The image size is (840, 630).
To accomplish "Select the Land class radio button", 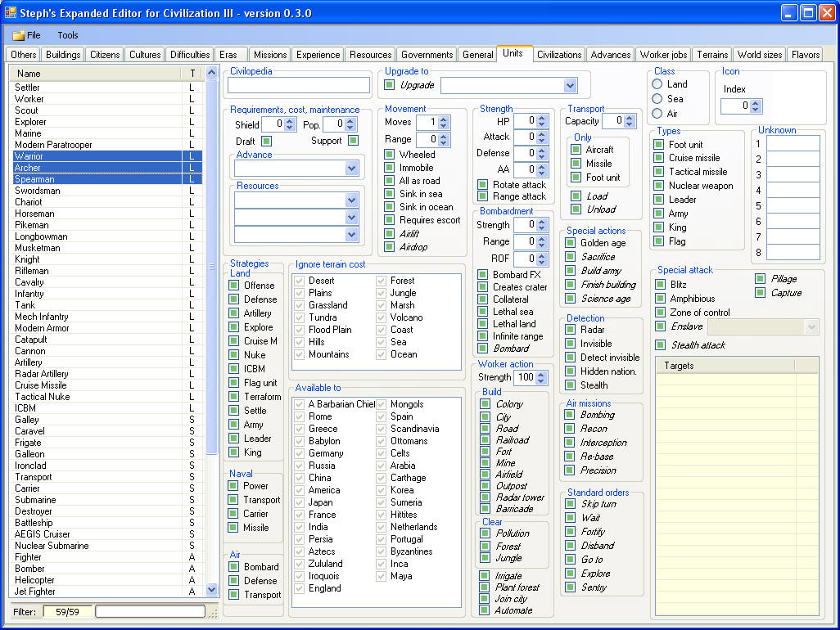I will pyautogui.click(x=657, y=84).
